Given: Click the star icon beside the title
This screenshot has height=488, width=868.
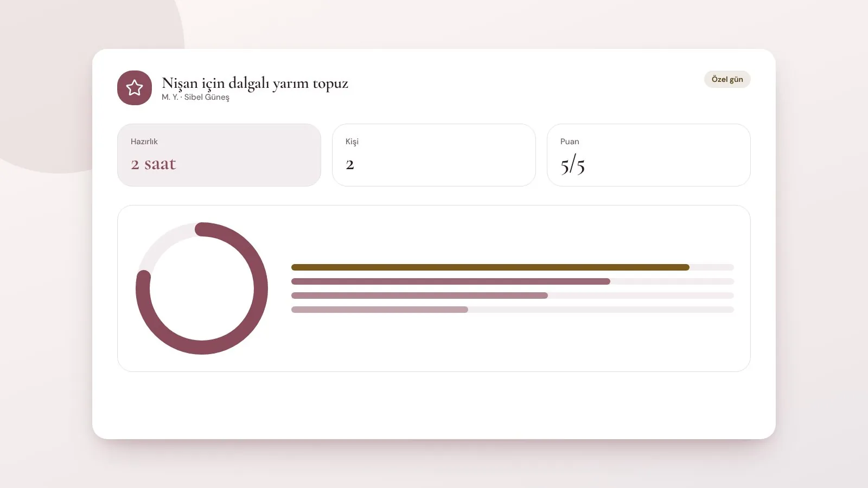Looking at the screenshot, I should (x=135, y=88).
